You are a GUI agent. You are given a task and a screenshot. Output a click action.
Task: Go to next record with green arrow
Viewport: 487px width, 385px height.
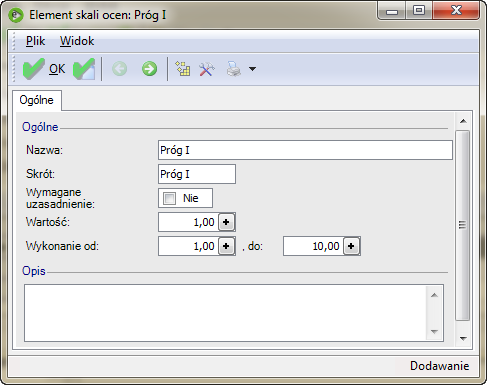click(x=149, y=69)
